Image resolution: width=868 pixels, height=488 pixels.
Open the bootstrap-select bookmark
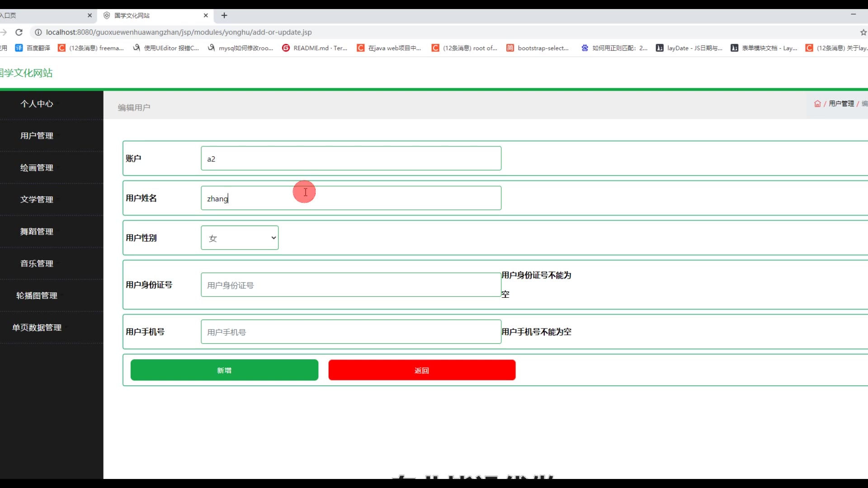tap(538, 48)
